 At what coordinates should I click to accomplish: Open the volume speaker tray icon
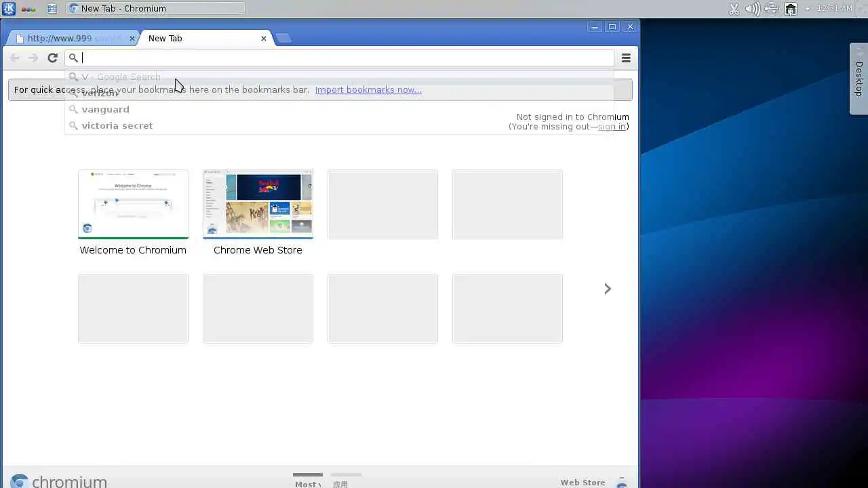pyautogui.click(x=752, y=9)
